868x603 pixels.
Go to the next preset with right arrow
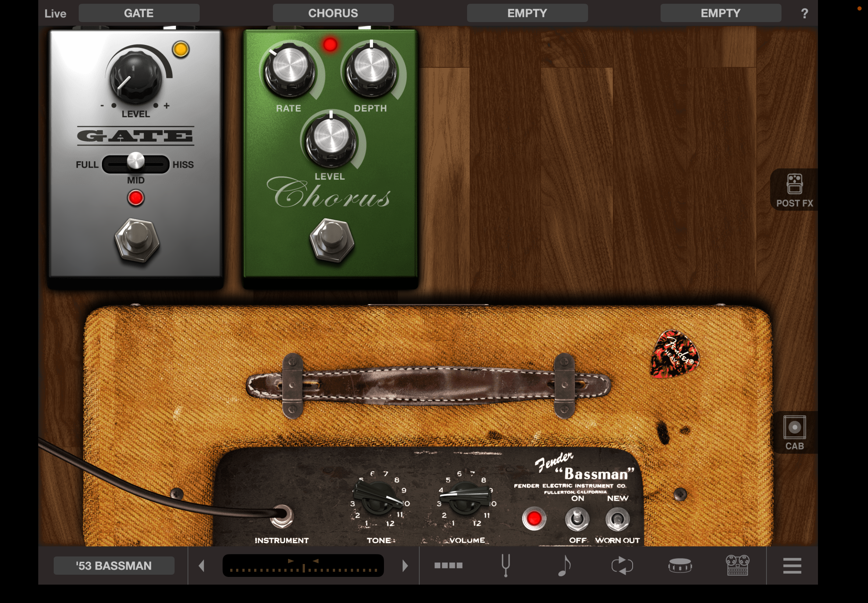tap(405, 565)
